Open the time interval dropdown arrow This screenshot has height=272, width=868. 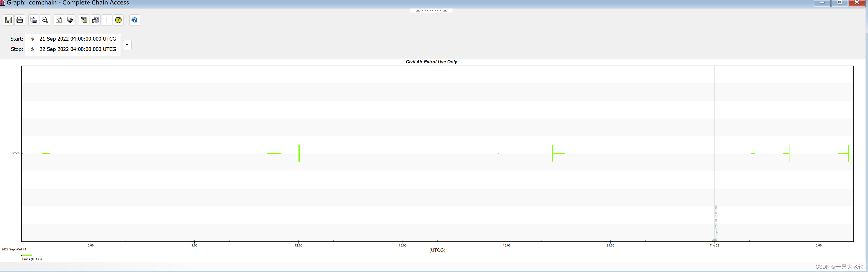coord(127,45)
